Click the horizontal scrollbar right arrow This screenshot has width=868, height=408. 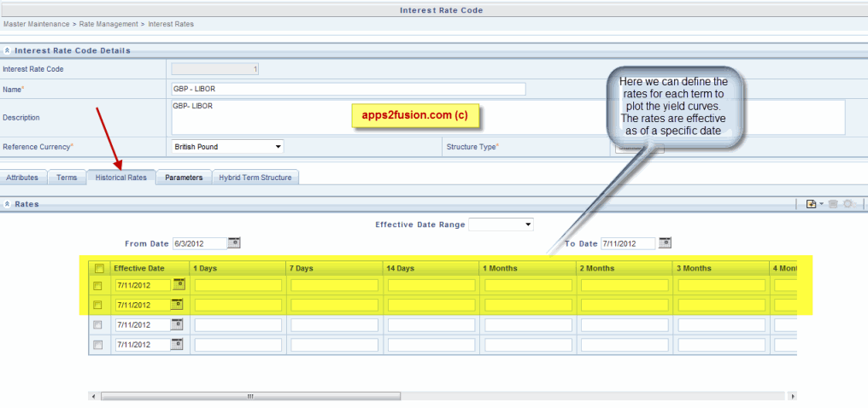793,396
